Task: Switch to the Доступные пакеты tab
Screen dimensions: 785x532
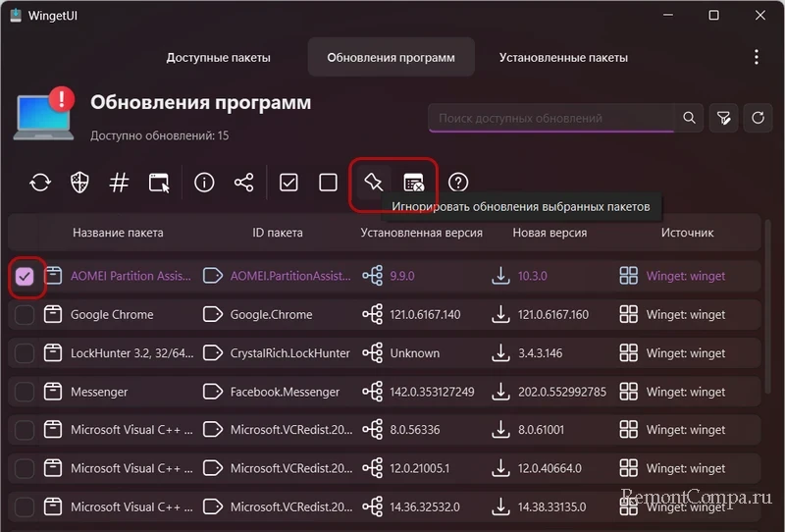Action: [218, 58]
